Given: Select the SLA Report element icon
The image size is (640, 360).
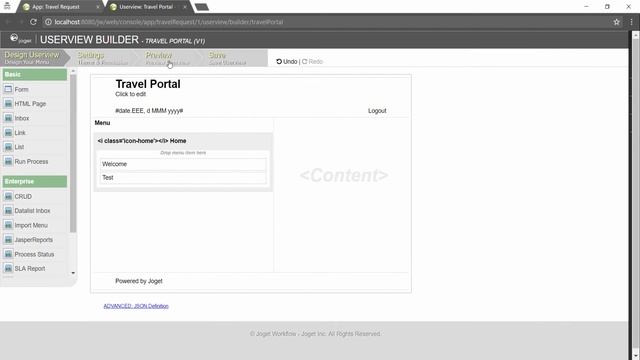Looking at the screenshot, I should [x=8, y=269].
